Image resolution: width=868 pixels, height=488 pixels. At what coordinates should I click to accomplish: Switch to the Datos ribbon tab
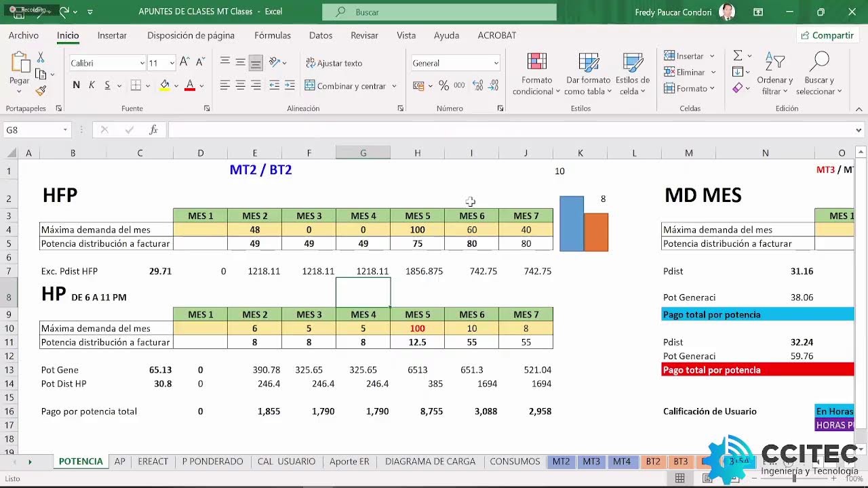tap(321, 35)
